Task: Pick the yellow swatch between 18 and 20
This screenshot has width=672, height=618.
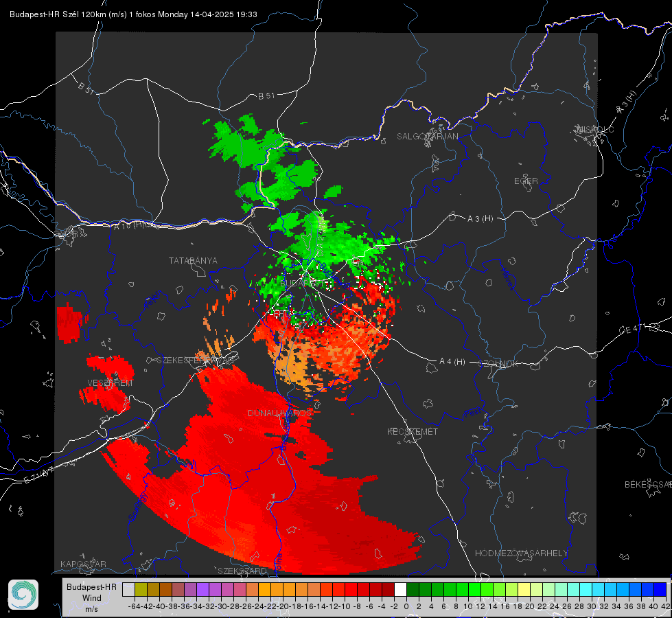Action: point(524,590)
